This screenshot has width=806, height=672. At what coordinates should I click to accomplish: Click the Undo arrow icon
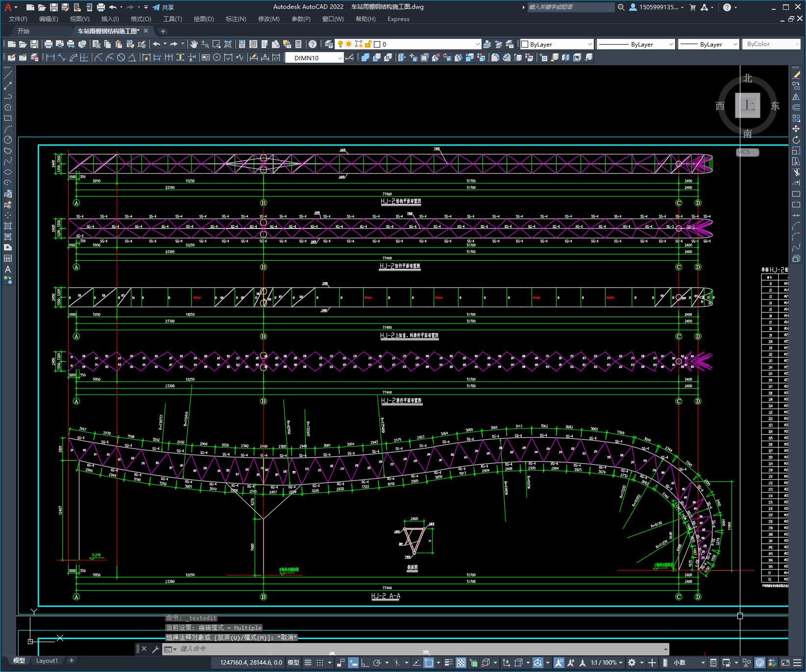pos(156,44)
